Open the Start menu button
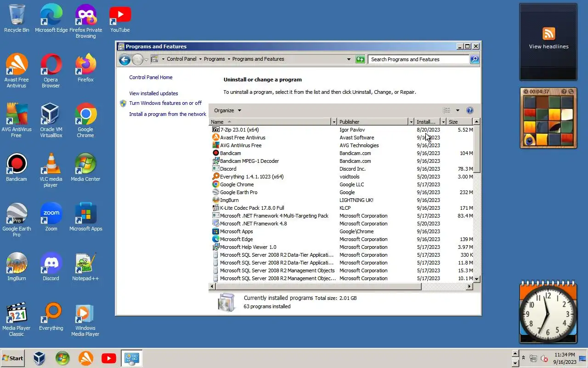The image size is (588, 368). (x=13, y=358)
